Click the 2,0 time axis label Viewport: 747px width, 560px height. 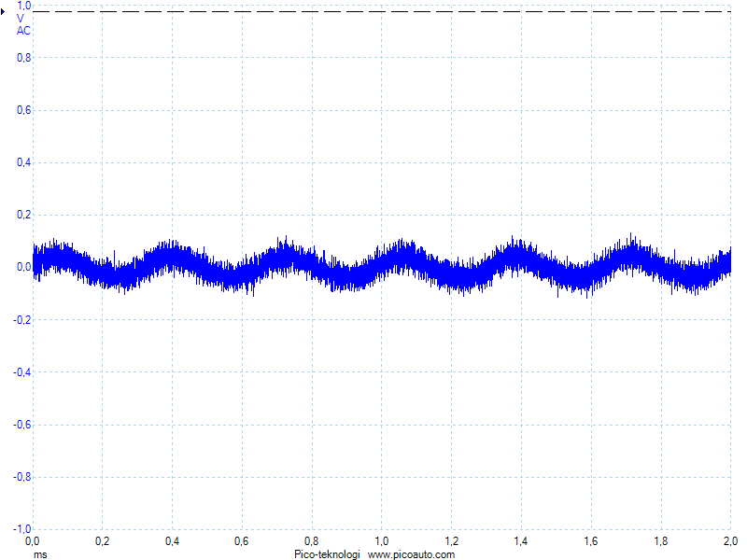coord(730,541)
